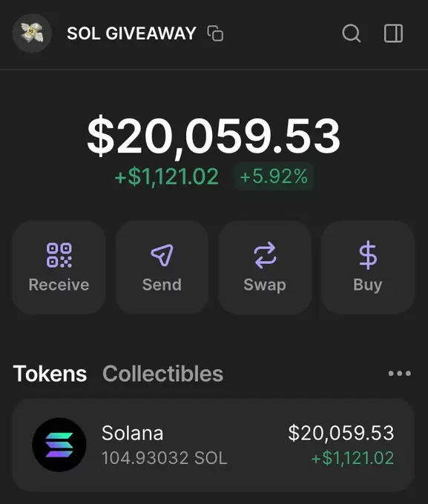Screen dimensions: 428x504
Task: Select the Tokens tab
Action: (x=50, y=374)
